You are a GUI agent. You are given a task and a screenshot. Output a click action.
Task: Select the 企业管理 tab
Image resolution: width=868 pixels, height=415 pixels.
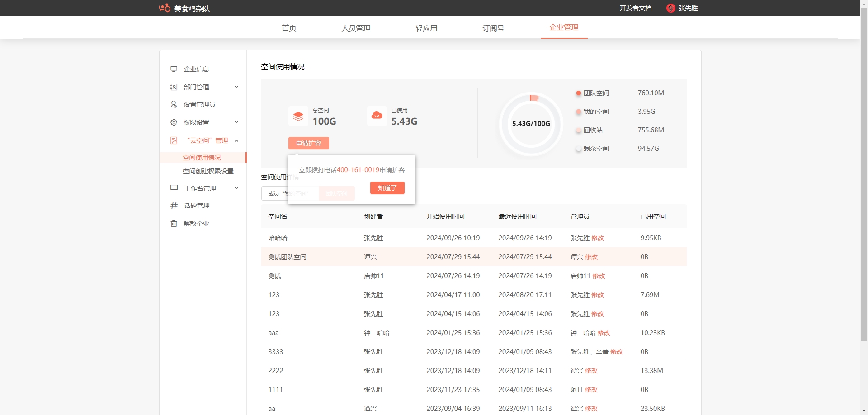coord(564,28)
